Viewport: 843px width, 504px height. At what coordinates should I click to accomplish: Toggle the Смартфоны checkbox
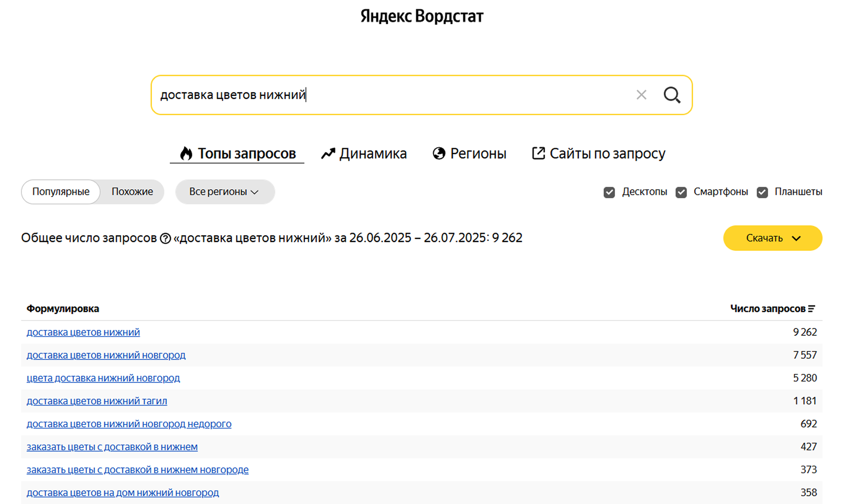click(x=681, y=192)
